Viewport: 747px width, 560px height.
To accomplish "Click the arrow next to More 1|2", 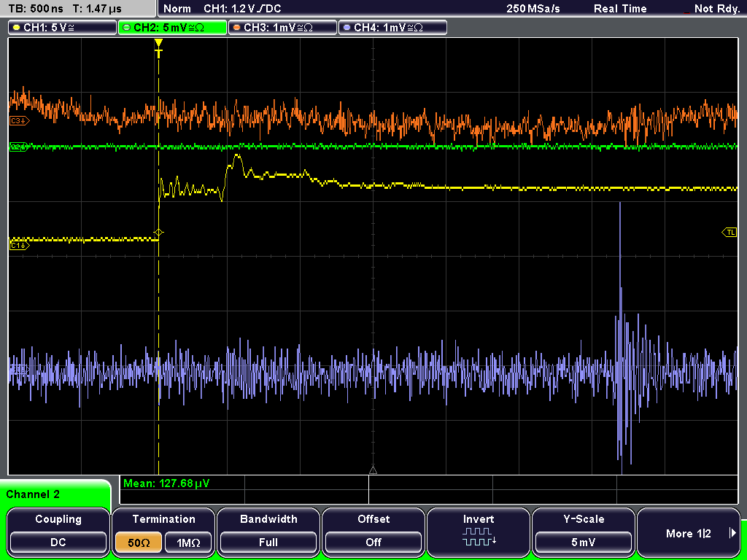I will click(x=732, y=533).
